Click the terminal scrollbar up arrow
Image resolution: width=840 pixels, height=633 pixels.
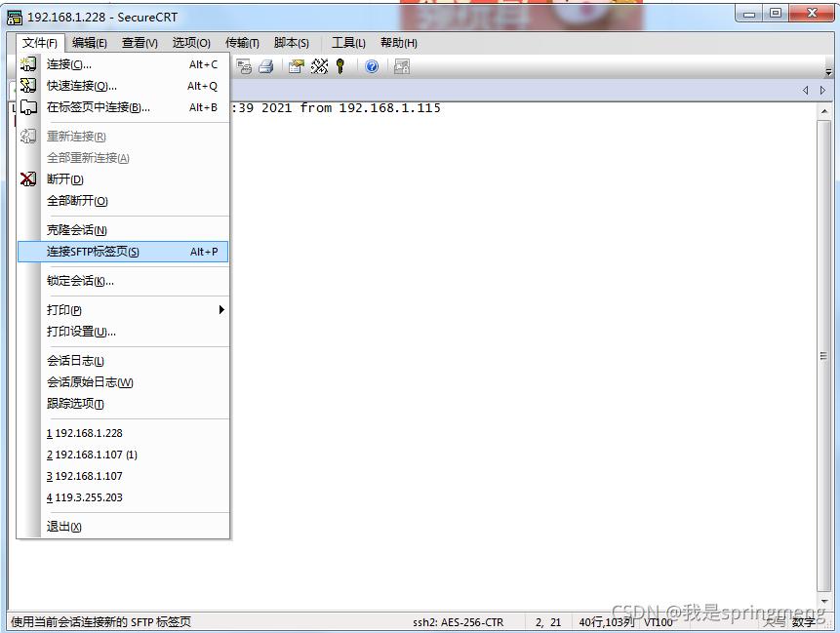tap(824, 111)
